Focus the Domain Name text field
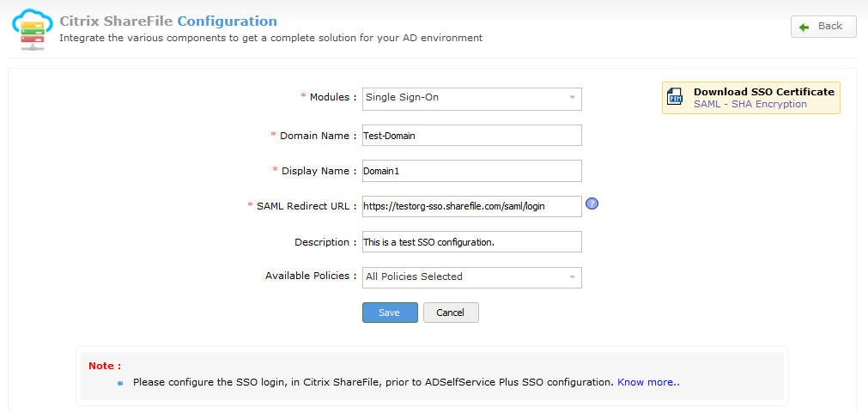The image size is (868, 413). point(471,136)
